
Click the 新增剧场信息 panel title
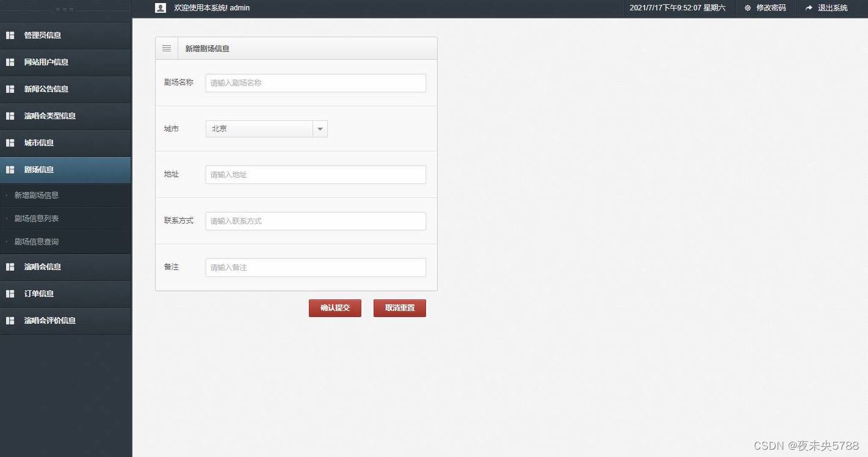pos(208,48)
